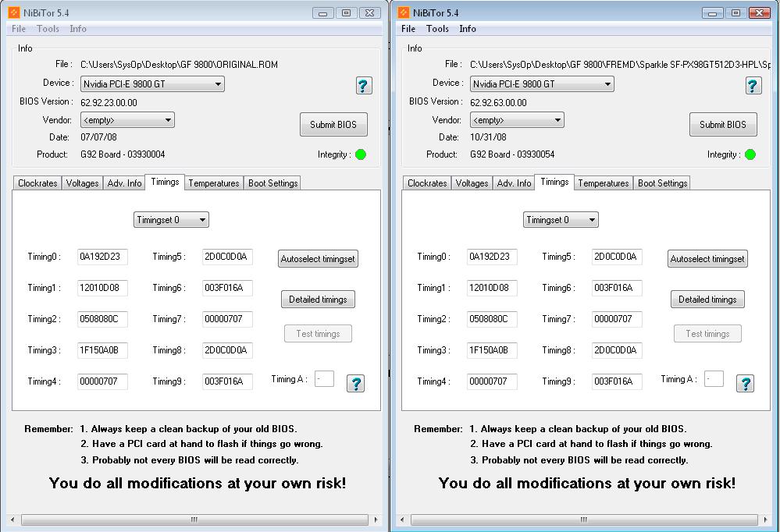Click left scroll arrow in right window
Screen dimensions: 780x532
[402, 520]
